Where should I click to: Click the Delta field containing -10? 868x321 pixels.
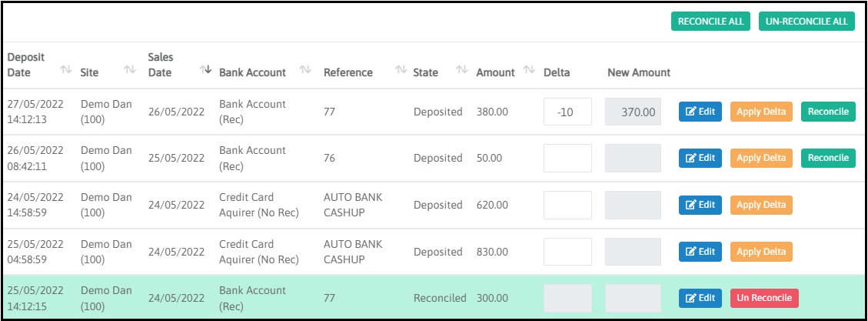pos(567,112)
